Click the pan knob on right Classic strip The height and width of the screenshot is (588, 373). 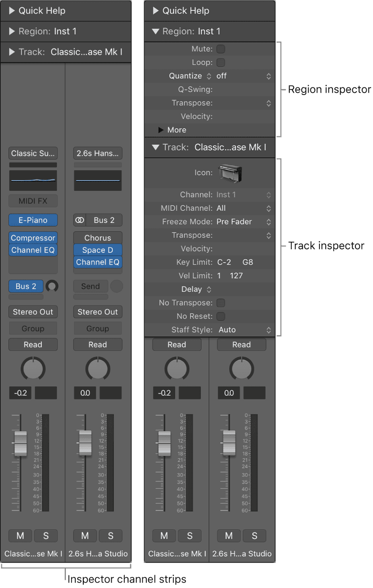pyautogui.click(x=177, y=368)
